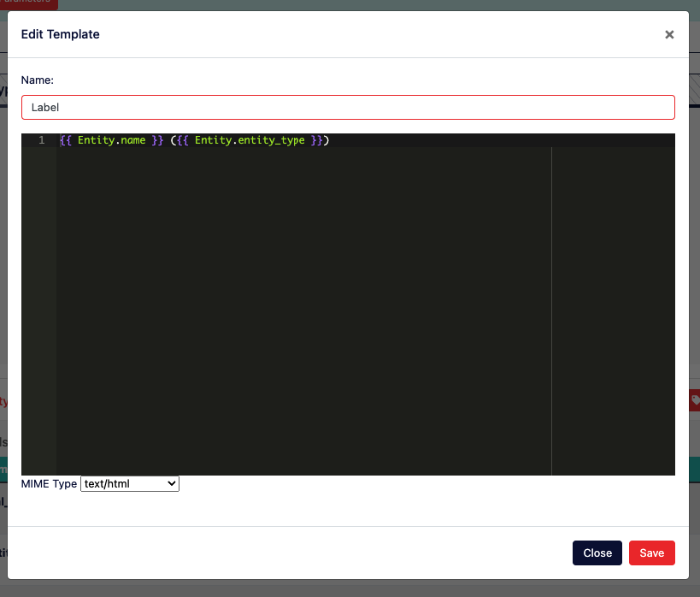
Task: Click the Save button
Action: [x=651, y=553]
